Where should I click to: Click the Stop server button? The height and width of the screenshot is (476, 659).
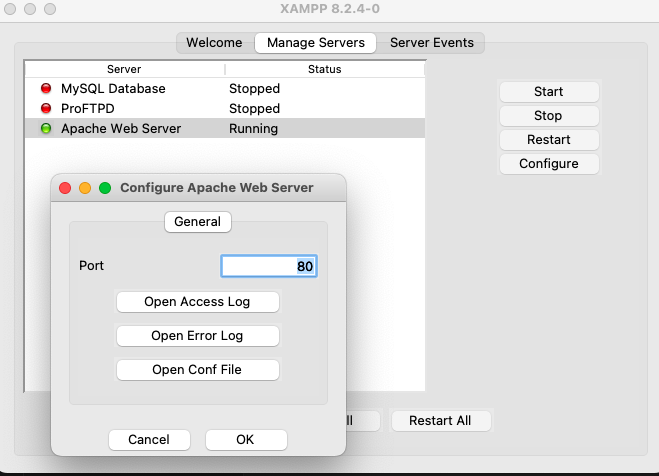click(x=548, y=116)
